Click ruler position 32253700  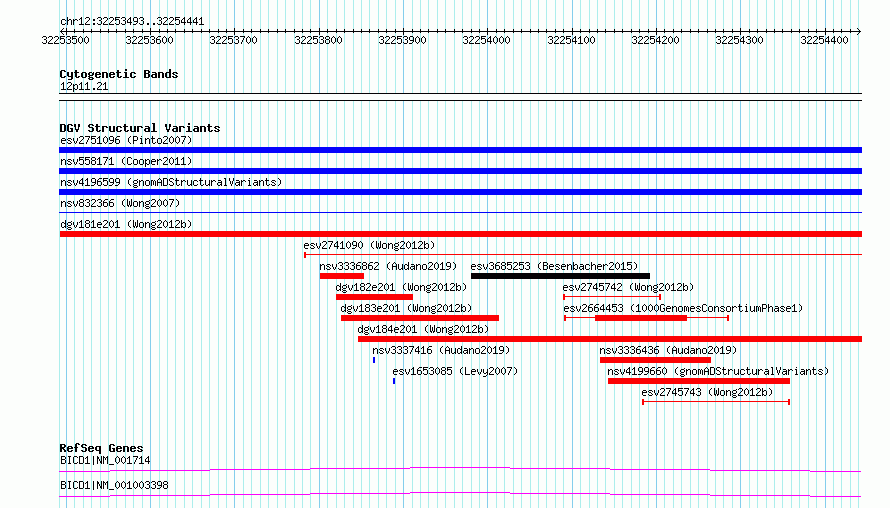[233, 40]
